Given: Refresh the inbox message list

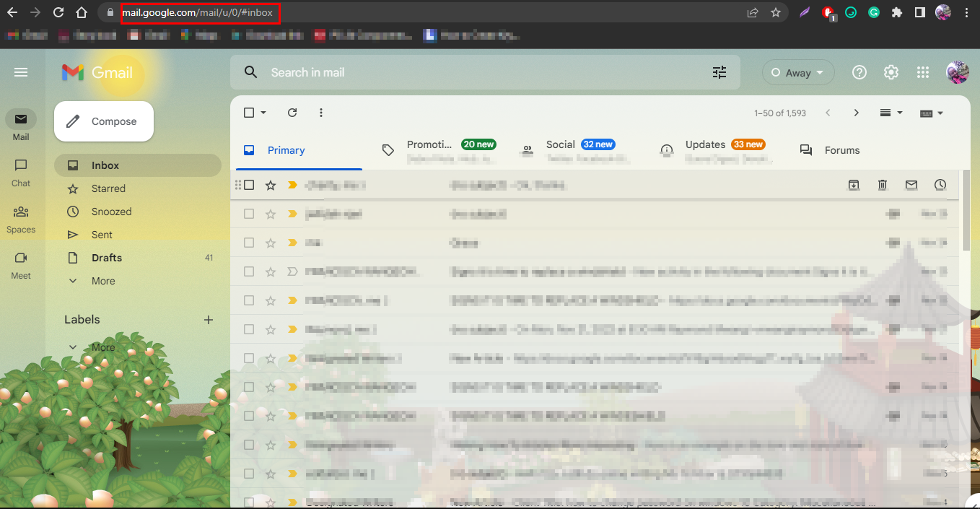Looking at the screenshot, I should [292, 113].
